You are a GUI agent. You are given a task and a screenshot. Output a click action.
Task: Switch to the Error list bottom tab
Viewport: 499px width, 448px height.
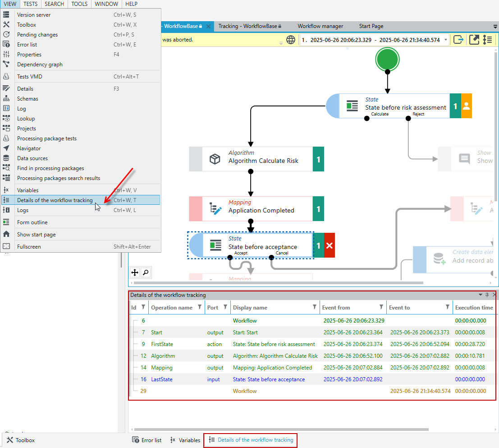coord(146,440)
